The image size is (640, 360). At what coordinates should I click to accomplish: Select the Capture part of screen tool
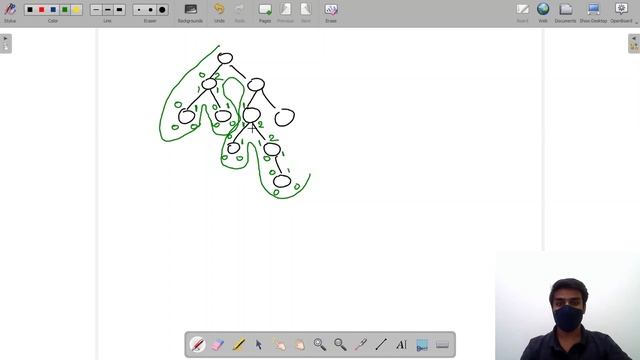coord(422,345)
